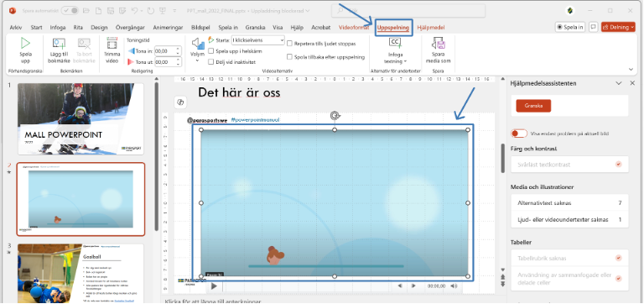Image resolution: width=644 pixels, height=304 pixels.
Task: Click the open folder icon in quick access
Action: pyautogui.click(x=86, y=11)
